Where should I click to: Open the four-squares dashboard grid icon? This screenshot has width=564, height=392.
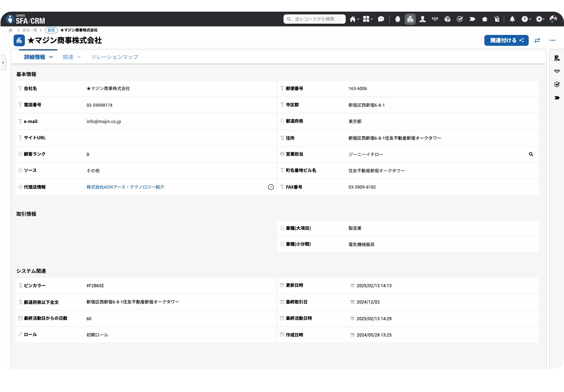click(366, 19)
